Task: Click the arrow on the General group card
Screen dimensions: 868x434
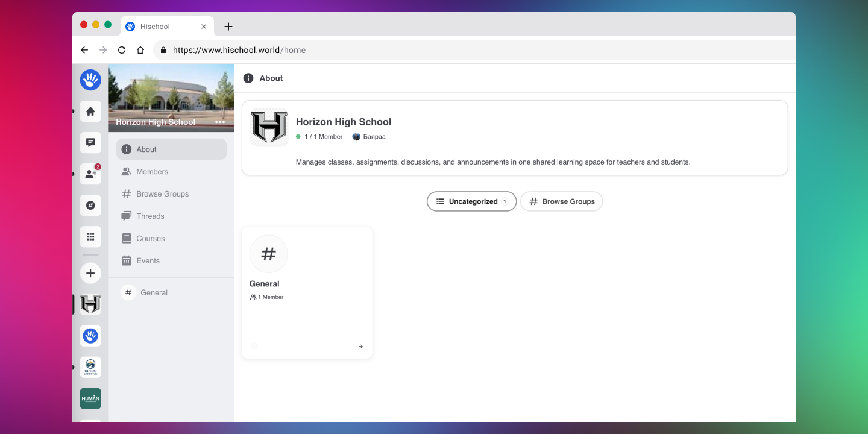Action: tap(360, 347)
